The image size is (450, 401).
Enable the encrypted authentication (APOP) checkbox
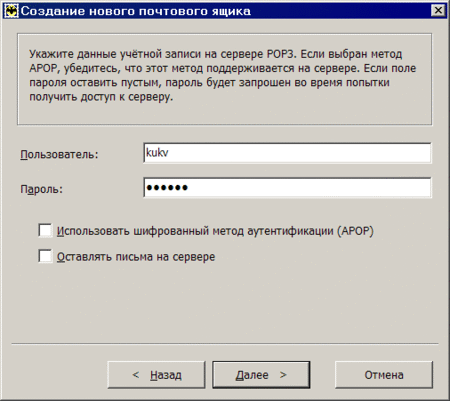point(45,230)
